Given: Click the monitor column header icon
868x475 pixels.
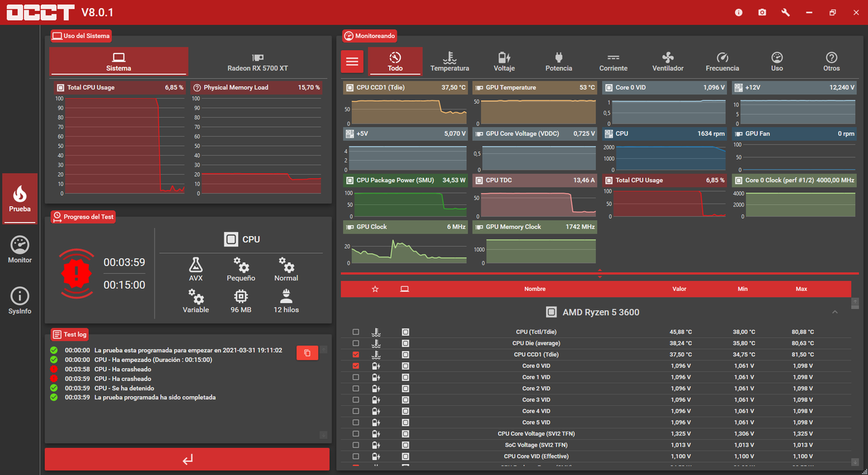Looking at the screenshot, I should click(x=405, y=289).
